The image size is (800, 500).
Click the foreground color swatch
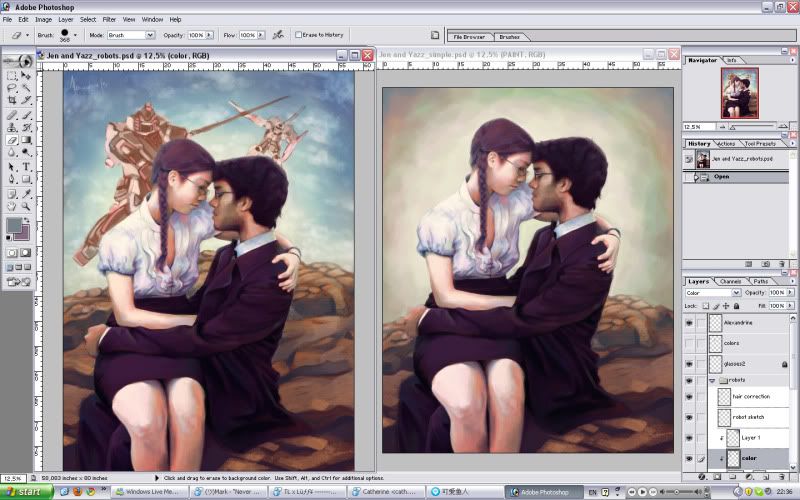point(13,225)
